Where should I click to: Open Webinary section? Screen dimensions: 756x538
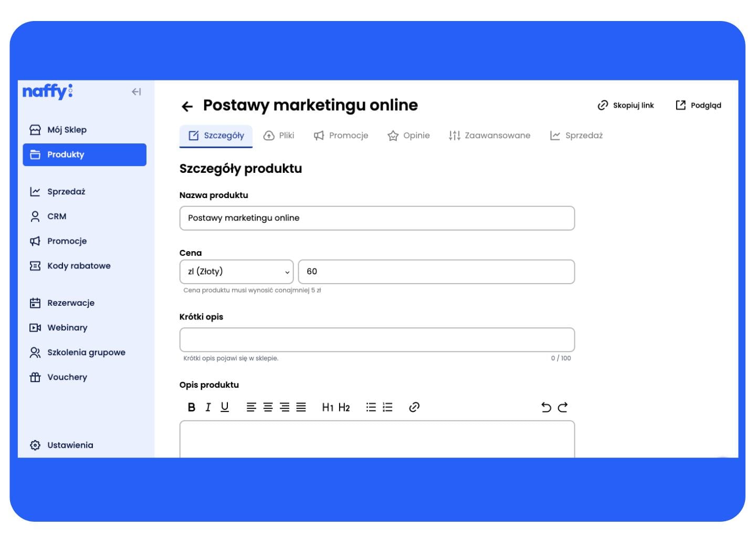point(85,328)
